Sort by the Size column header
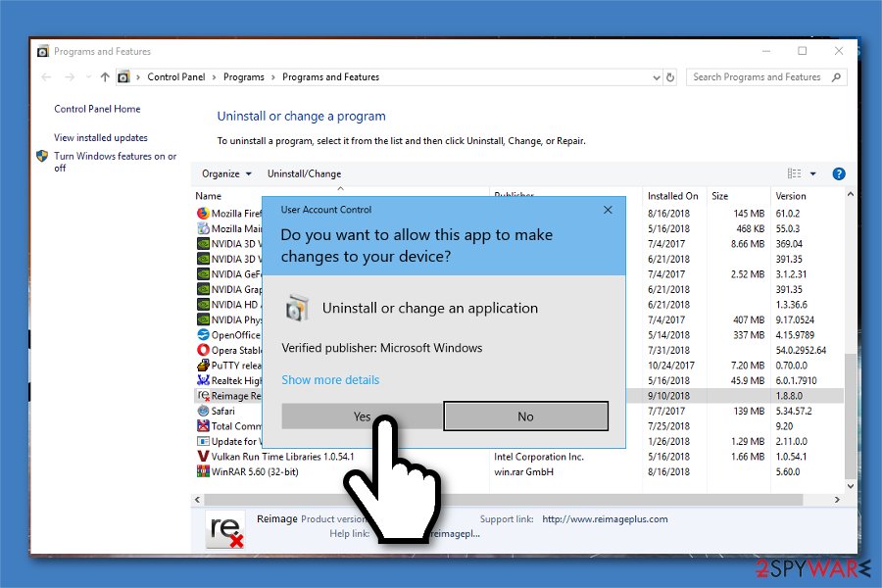The width and height of the screenshot is (882, 588). pyautogui.click(x=720, y=196)
